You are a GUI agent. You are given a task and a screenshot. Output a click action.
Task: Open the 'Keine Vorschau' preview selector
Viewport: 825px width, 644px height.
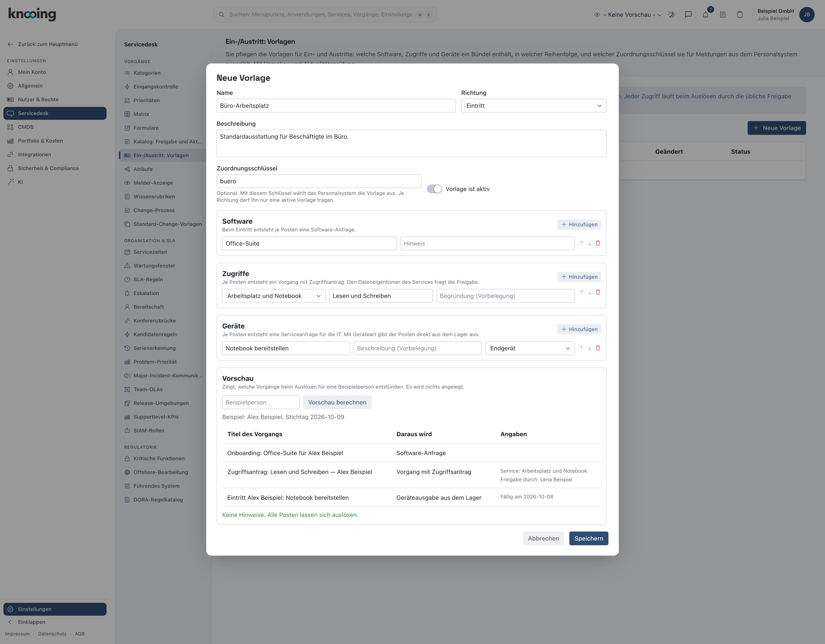pyautogui.click(x=629, y=15)
